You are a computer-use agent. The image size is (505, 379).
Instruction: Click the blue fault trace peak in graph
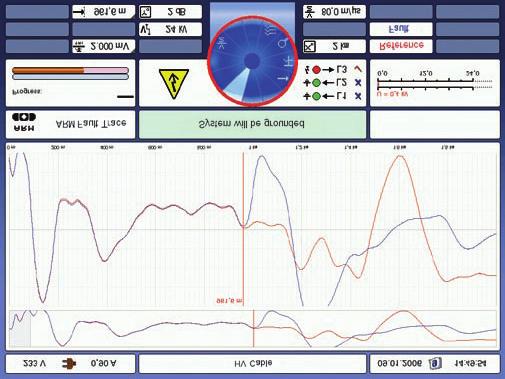261,157
